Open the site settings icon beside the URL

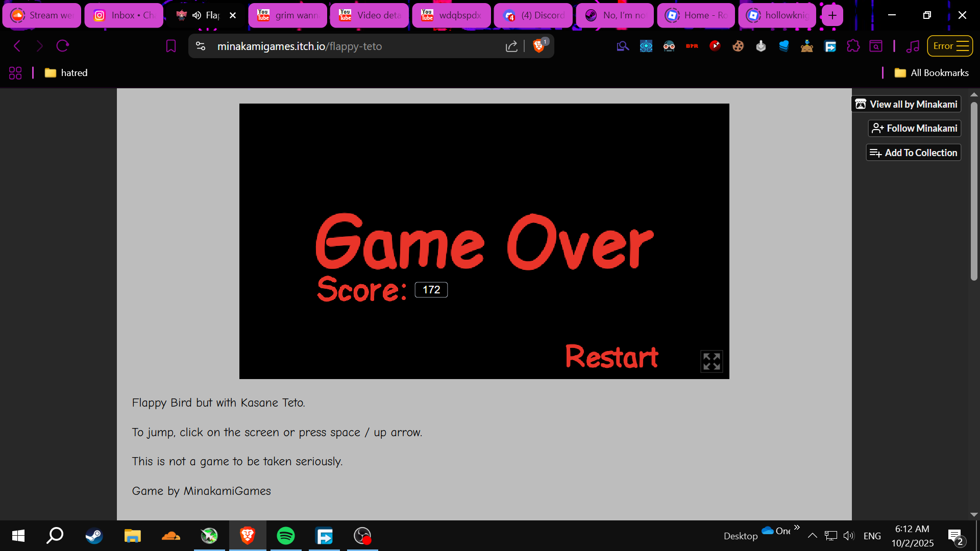(x=201, y=46)
